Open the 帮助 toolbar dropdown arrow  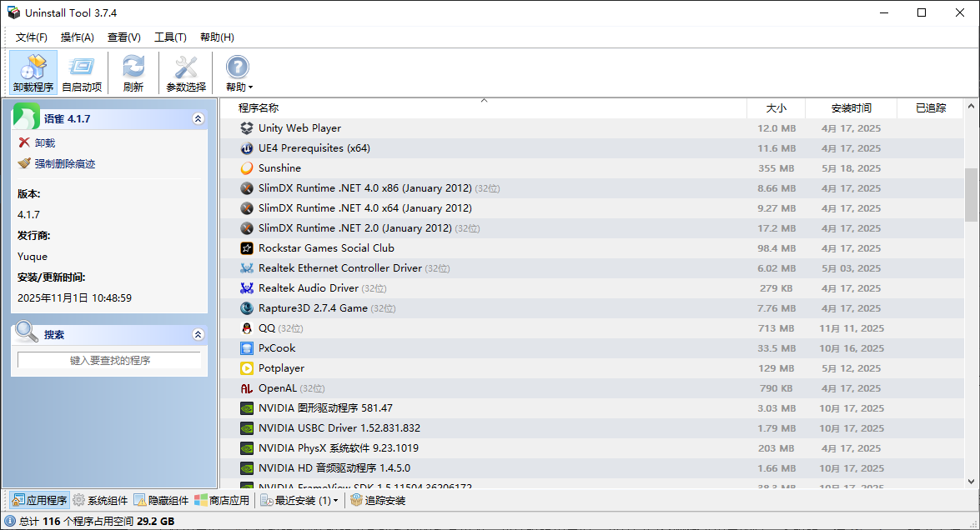pyautogui.click(x=250, y=87)
